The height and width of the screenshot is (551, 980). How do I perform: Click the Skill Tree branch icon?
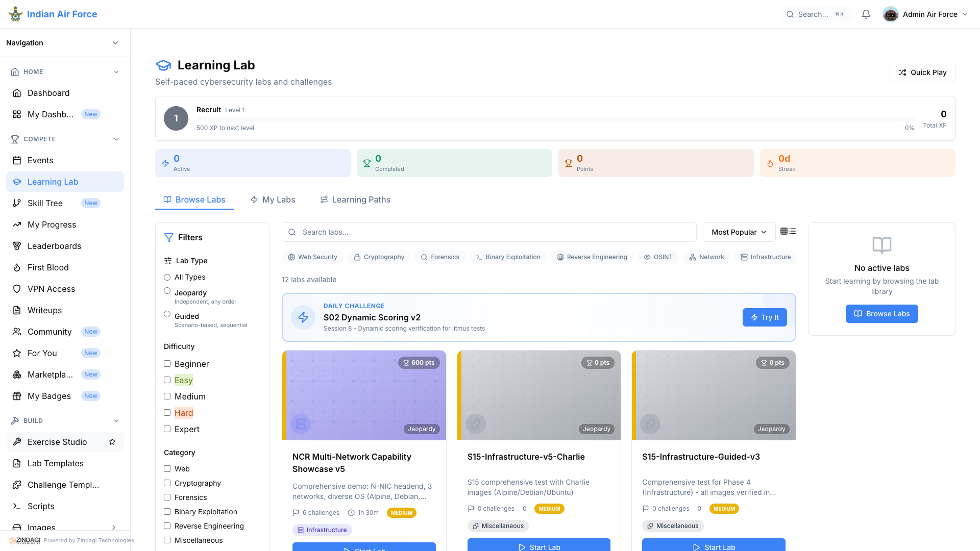[17, 203]
